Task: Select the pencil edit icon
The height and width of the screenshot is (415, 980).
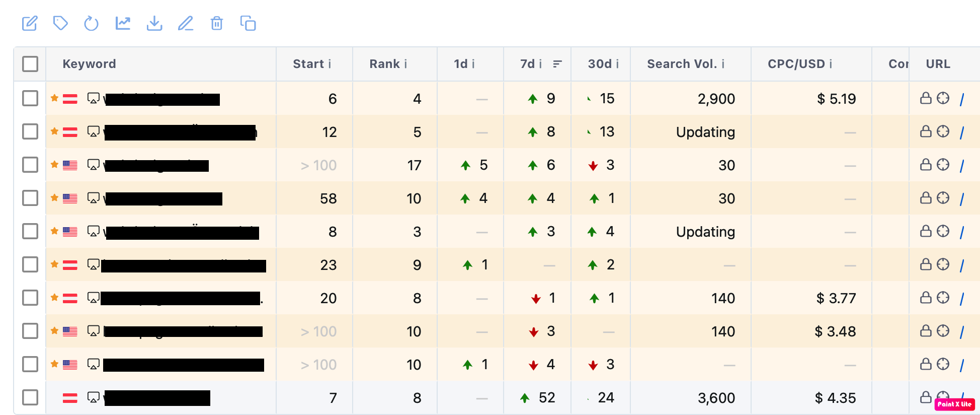Action: click(186, 23)
